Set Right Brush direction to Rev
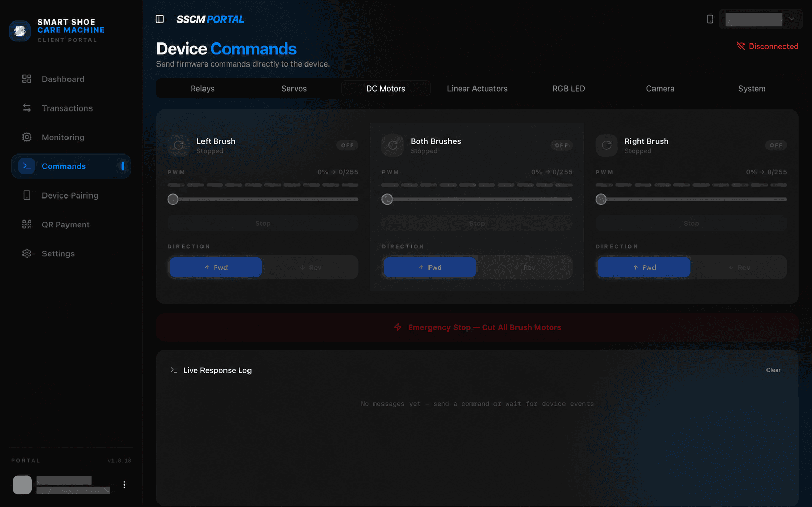The image size is (812, 507). [739, 268]
